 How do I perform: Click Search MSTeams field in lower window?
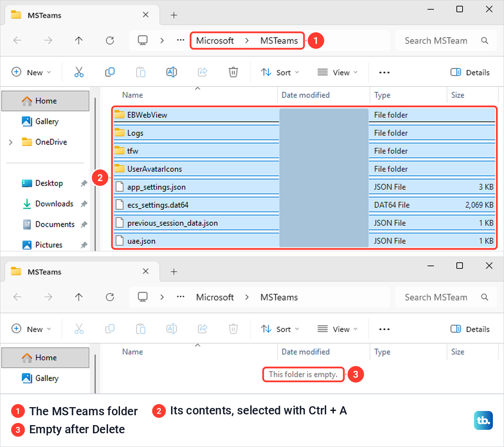coord(445,297)
